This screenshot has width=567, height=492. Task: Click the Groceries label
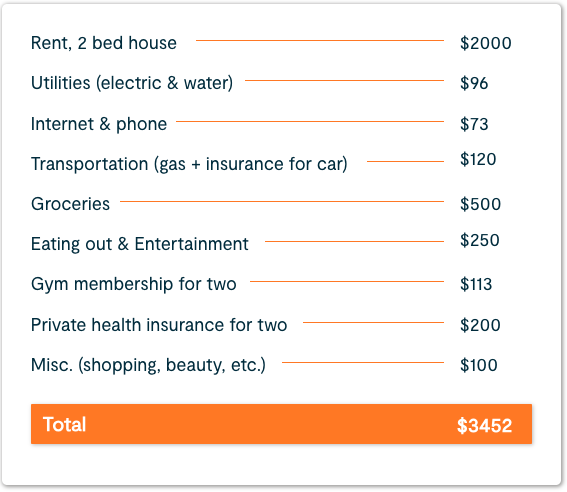71,204
